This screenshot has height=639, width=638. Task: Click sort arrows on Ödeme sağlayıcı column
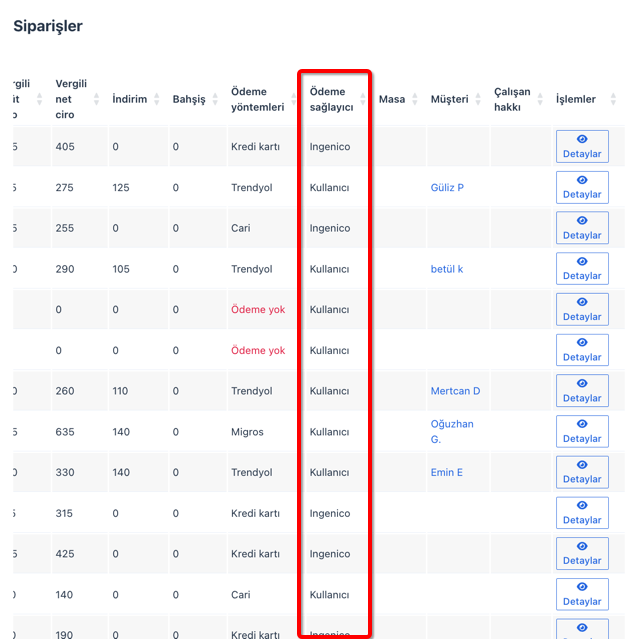click(358, 99)
